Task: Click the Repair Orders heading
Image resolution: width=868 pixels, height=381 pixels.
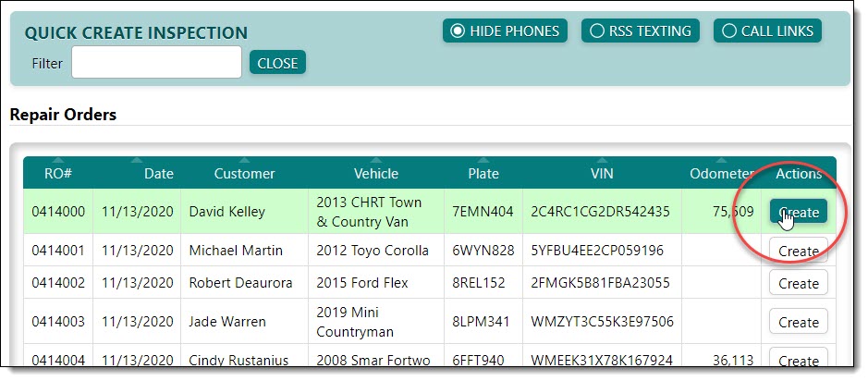Action: pyautogui.click(x=63, y=115)
